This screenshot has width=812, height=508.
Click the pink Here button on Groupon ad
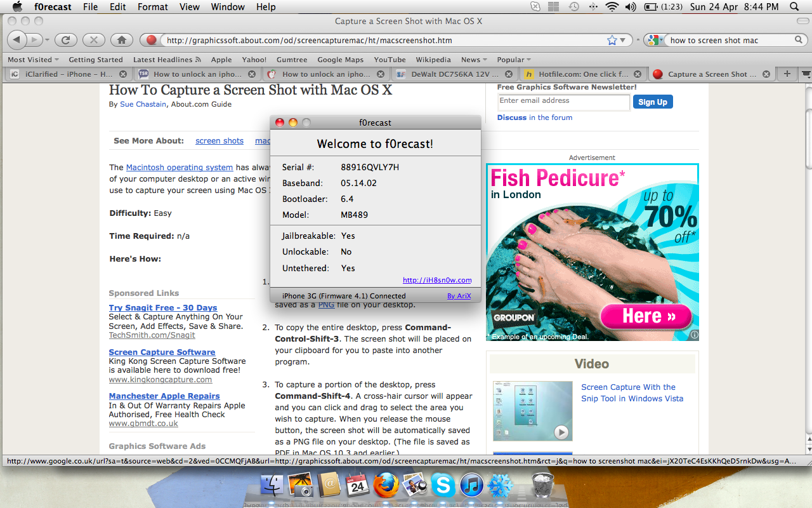(x=646, y=316)
